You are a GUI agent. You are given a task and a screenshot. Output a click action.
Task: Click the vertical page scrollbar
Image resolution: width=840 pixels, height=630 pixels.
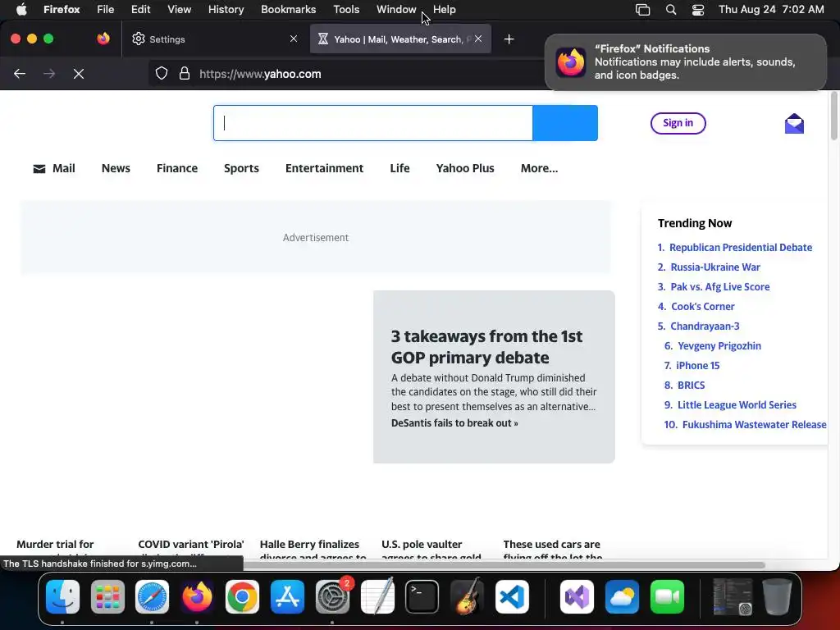[834, 116]
